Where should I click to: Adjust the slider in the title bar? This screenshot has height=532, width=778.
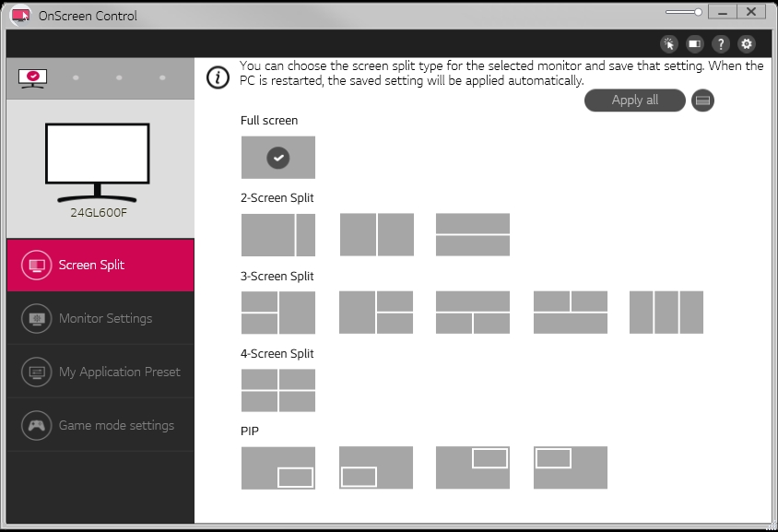[x=684, y=12]
